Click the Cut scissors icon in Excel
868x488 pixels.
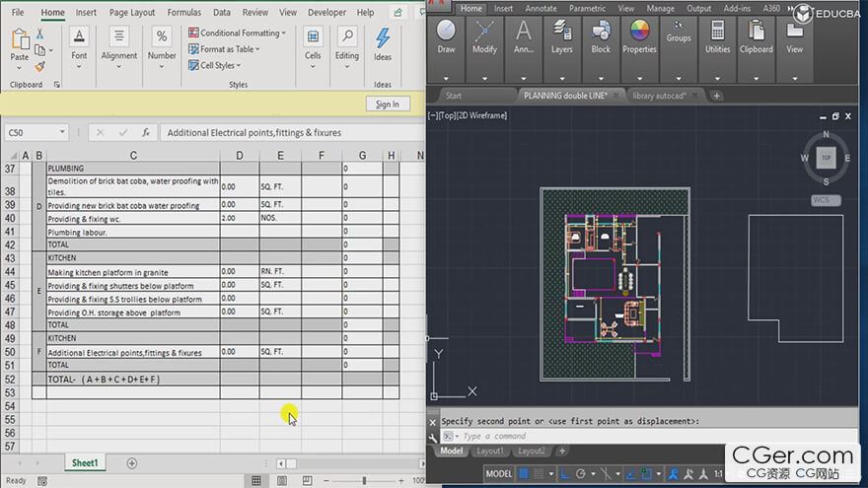point(39,34)
